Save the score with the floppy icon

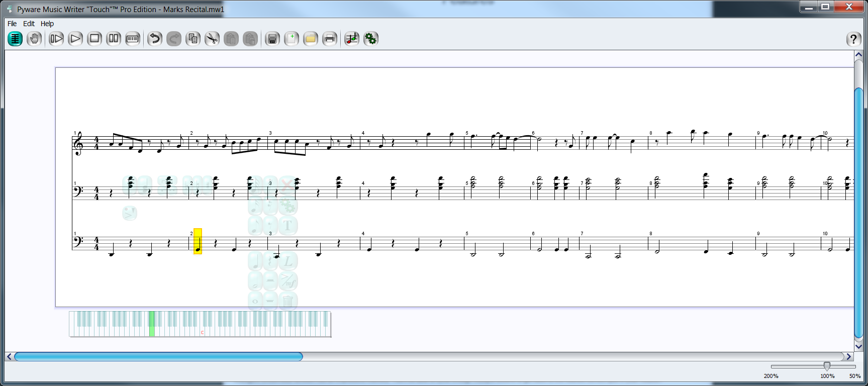coord(272,39)
